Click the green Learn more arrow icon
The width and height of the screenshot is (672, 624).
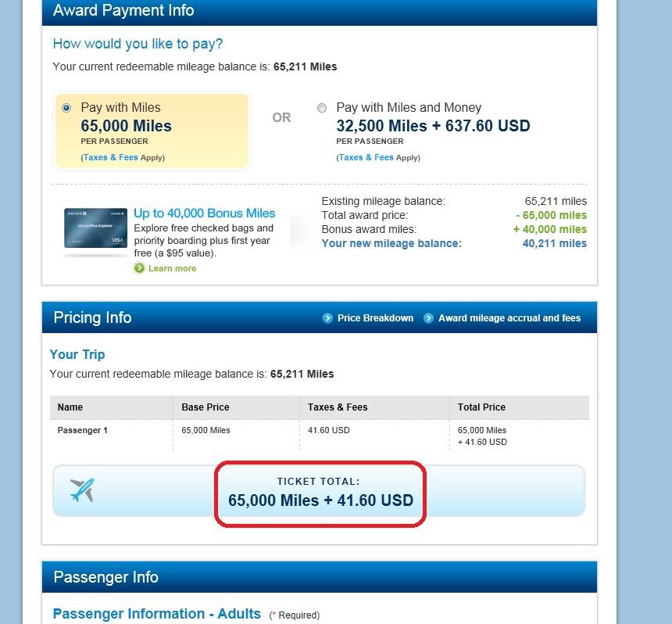tap(139, 268)
